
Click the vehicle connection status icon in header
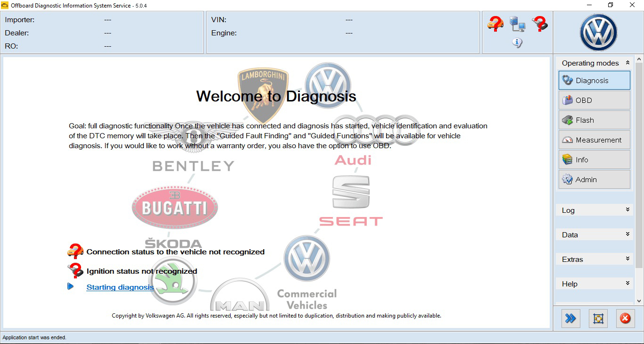495,23
